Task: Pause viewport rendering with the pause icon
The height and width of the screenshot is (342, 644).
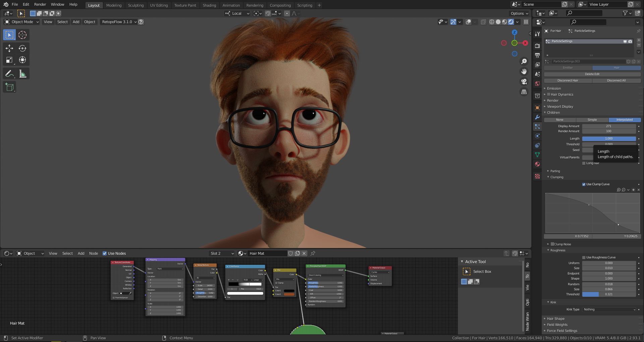Action: pyautogui.click(x=526, y=22)
